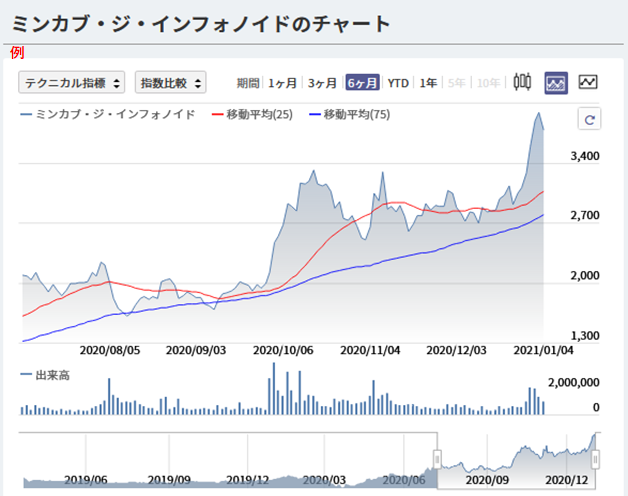Select the line chart view icon

(588, 82)
